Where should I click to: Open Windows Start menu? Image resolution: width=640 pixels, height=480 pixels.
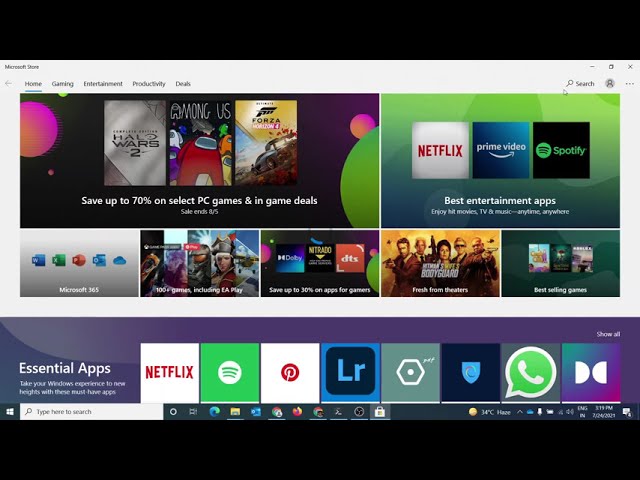10,412
